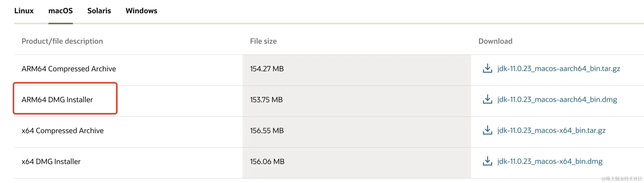
Task: Select the macOS tab
Action: (60, 11)
